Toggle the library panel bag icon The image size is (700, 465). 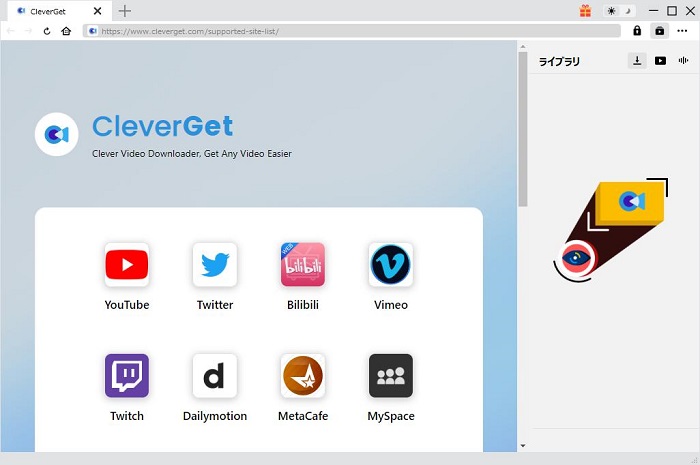point(659,31)
